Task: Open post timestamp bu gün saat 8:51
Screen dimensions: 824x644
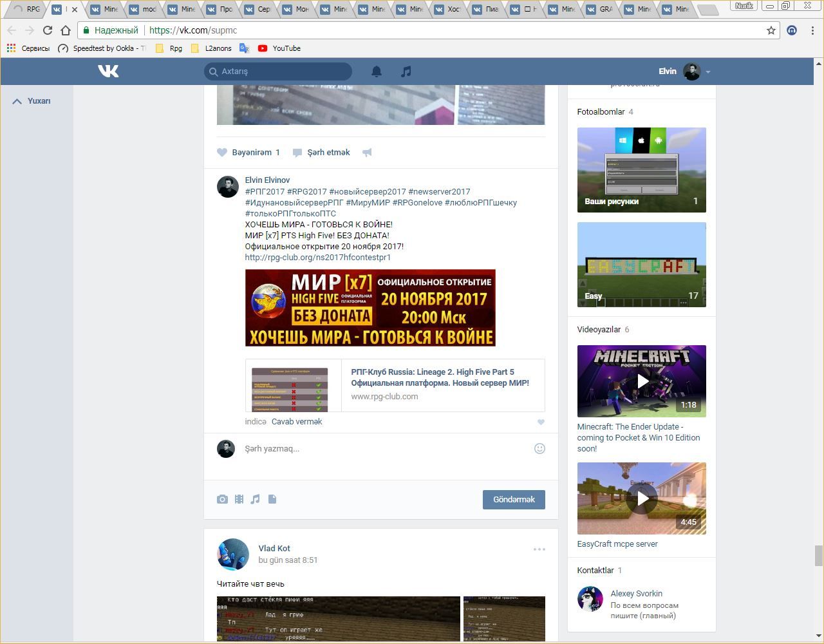Action: pos(288,560)
